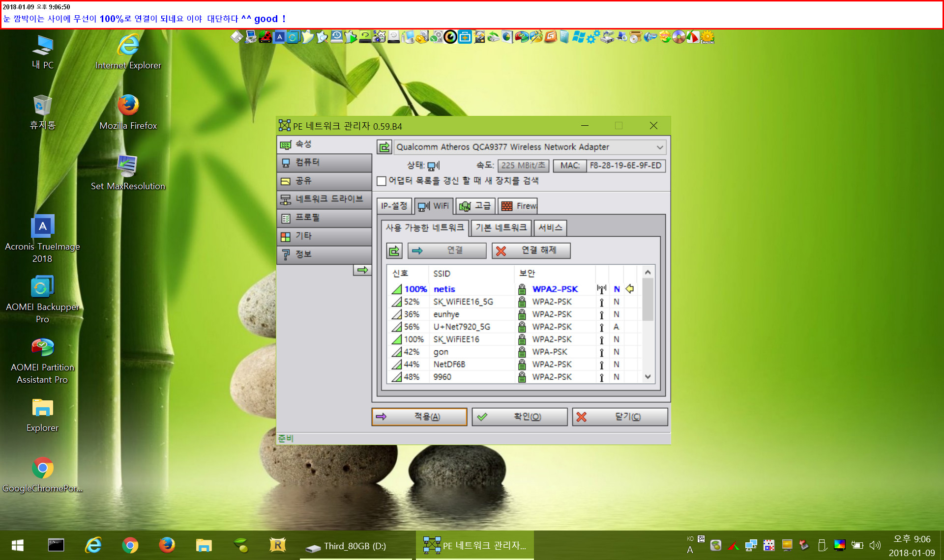
Task: Open the yellow hard hat icon in the launcher bar
Action: [x=422, y=37]
